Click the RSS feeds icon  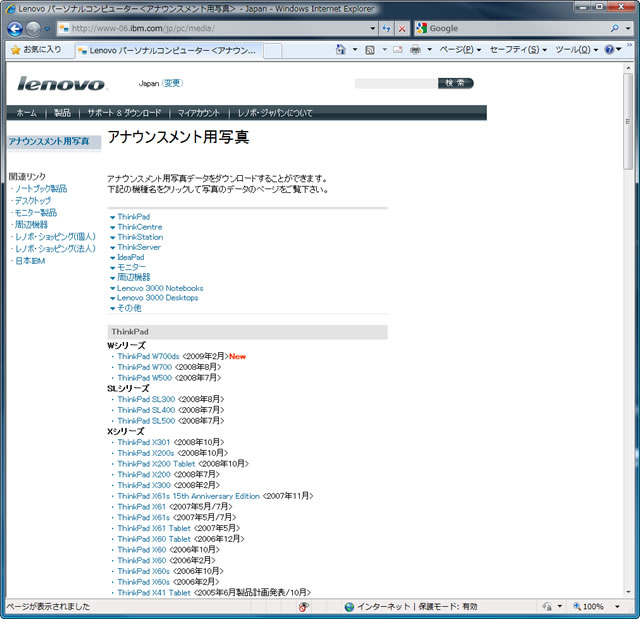pyautogui.click(x=370, y=50)
